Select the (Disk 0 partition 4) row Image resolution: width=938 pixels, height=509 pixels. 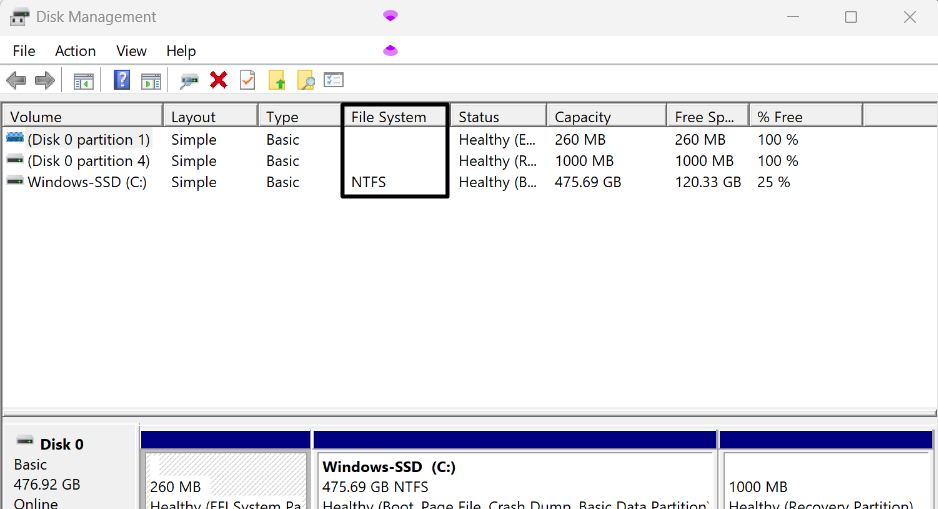88,161
